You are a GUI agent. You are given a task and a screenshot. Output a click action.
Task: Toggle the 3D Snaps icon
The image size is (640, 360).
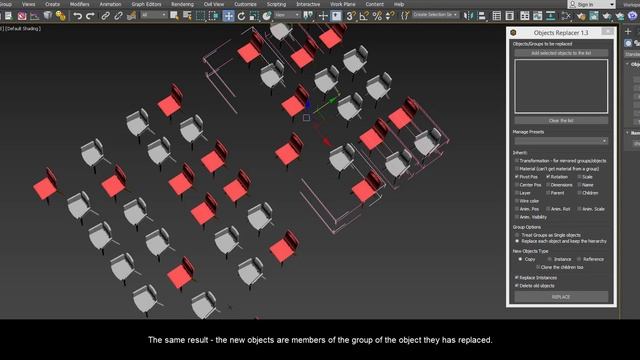pos(350,16)
